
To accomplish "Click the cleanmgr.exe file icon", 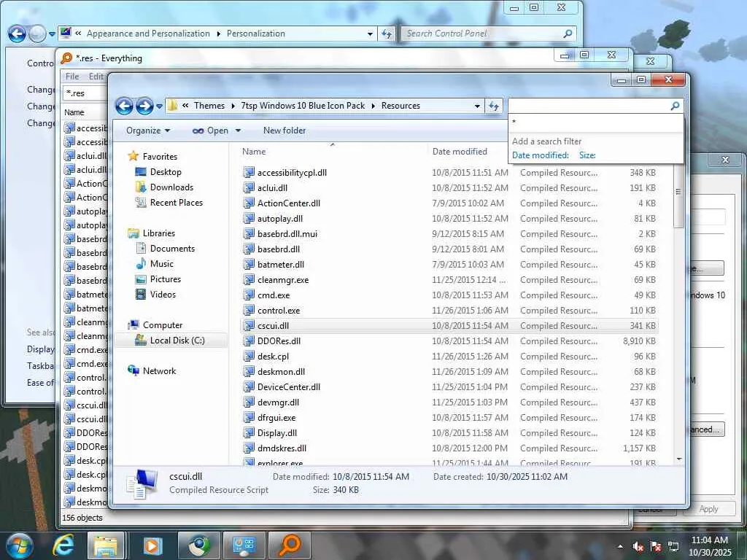I will click(249, 279).
